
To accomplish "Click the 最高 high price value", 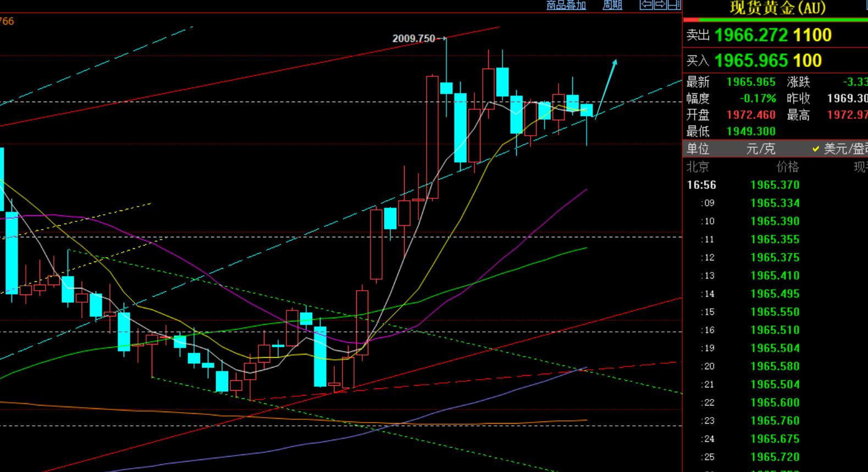I will tap(847, 115).
